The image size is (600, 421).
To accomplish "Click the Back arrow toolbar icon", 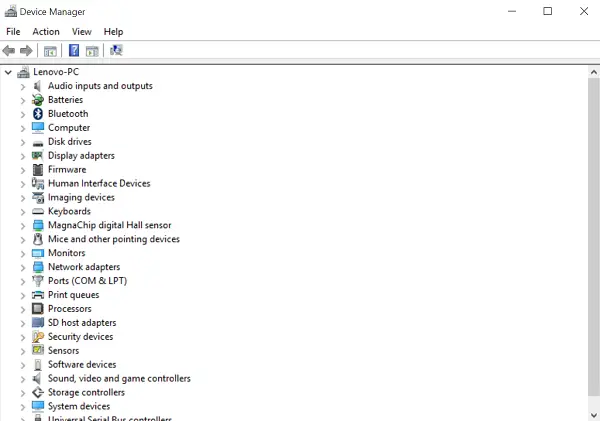I will [x=9, y=51].
